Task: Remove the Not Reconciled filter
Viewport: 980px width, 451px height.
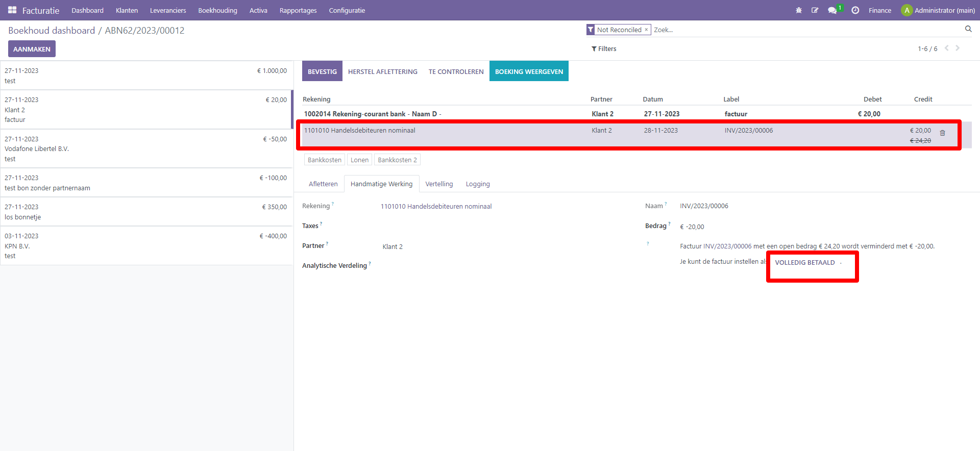Action: coord(646,30)
